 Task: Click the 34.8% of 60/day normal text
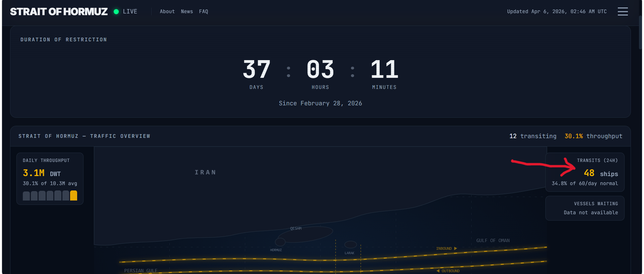[x=585, y=184]
